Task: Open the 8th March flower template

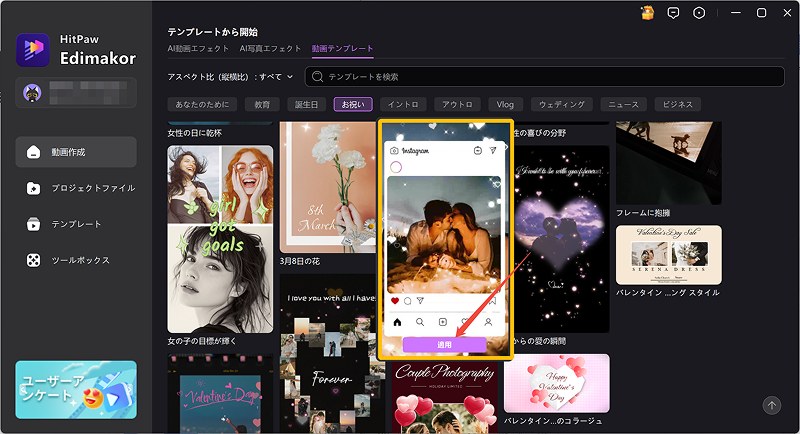Action: pos(328,187)
